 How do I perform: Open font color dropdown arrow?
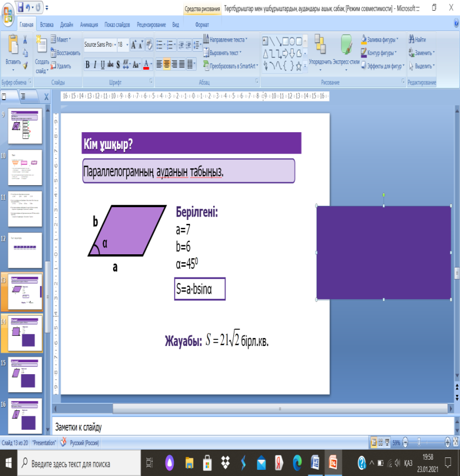151,64
